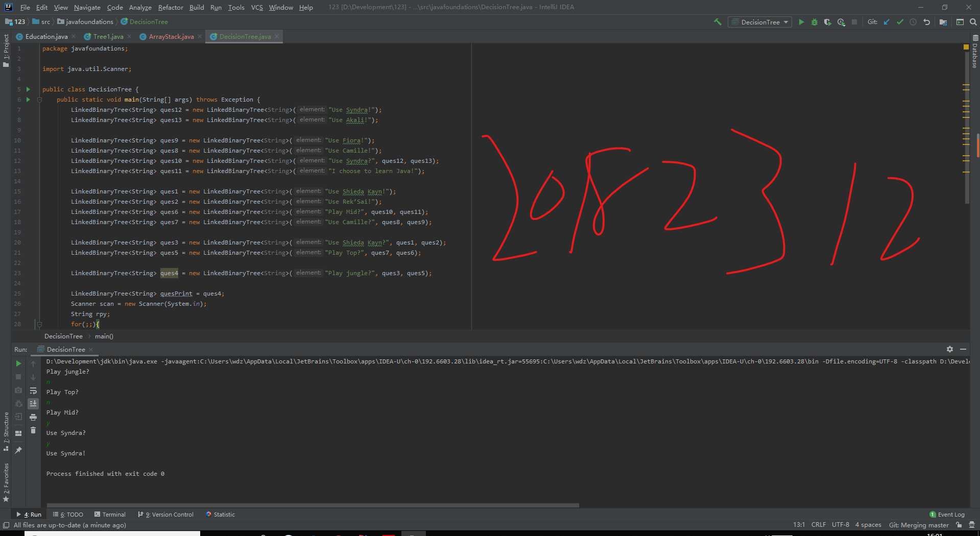Commit changes with the green checkmark
980x536 pixels.
point(900,22)
